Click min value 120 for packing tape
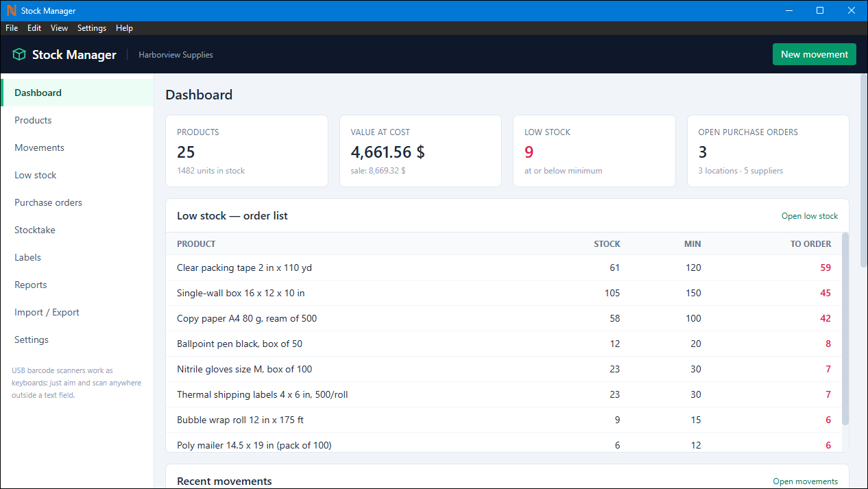The image size is (868, 489). point(693,267)
